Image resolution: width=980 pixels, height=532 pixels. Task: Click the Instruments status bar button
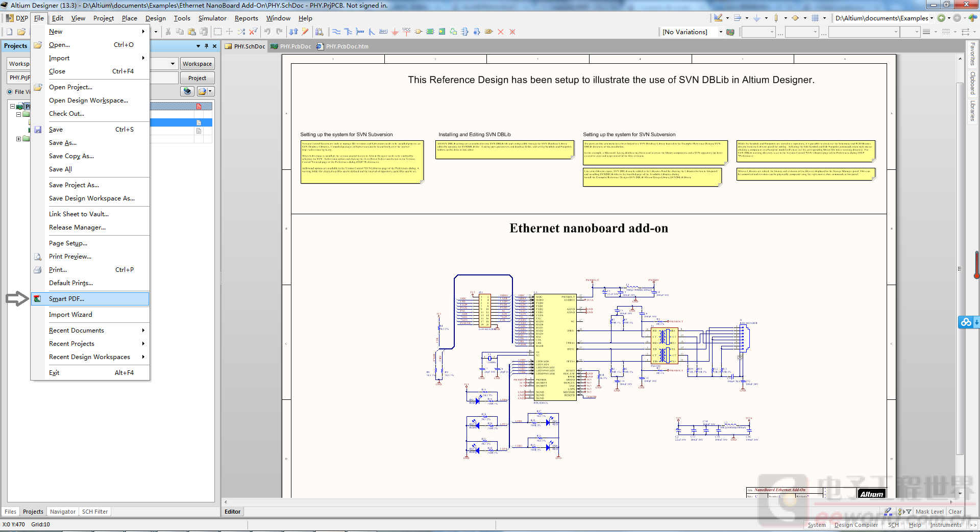tap(945, 525)
